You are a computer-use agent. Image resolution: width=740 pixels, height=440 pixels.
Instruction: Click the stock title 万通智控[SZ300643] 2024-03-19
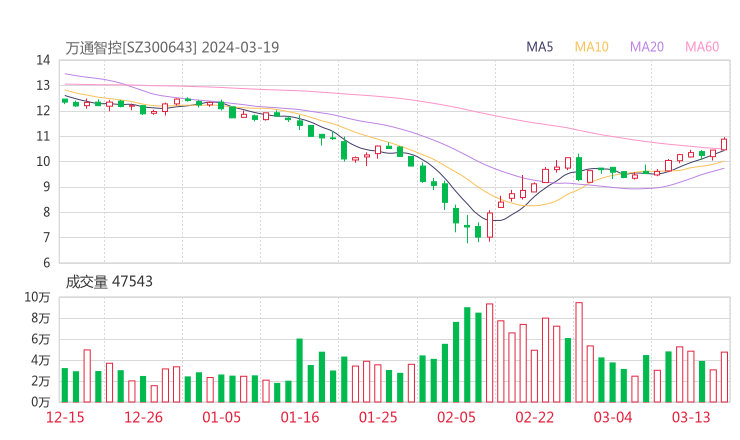click(x=172, y=47)
